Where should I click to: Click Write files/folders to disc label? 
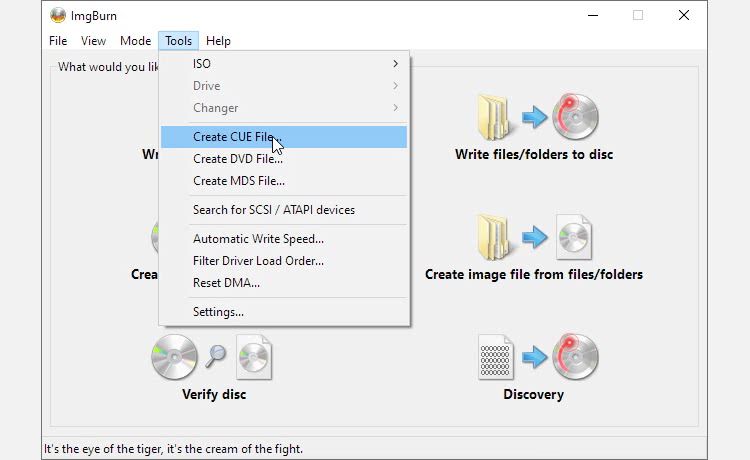(x=534, y=154)
